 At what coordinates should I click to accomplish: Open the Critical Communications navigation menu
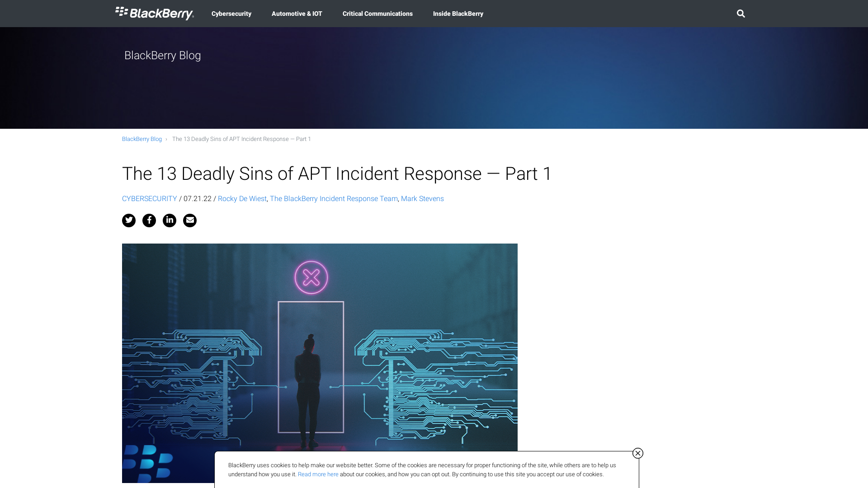point(377,14)
